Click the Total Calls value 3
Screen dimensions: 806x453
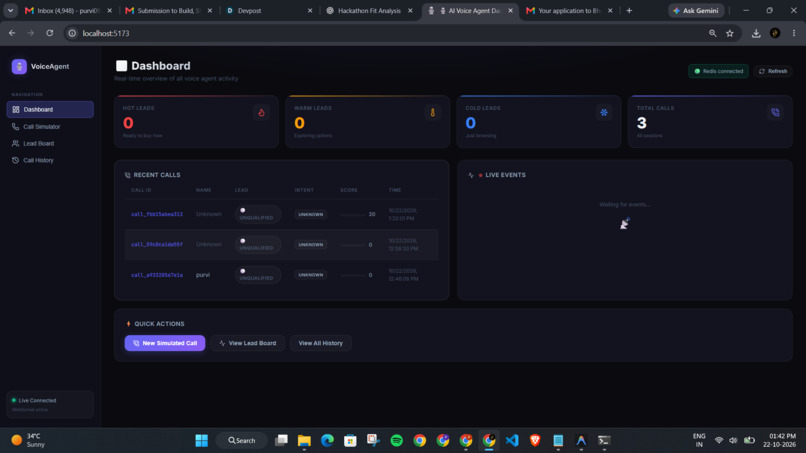pyautogui.click(x=642, y=123)
